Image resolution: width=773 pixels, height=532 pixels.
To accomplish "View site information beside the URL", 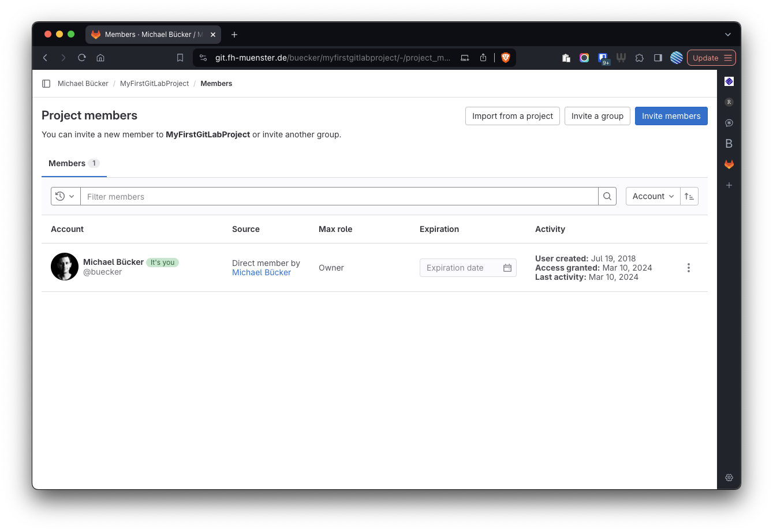I will 203,58.
